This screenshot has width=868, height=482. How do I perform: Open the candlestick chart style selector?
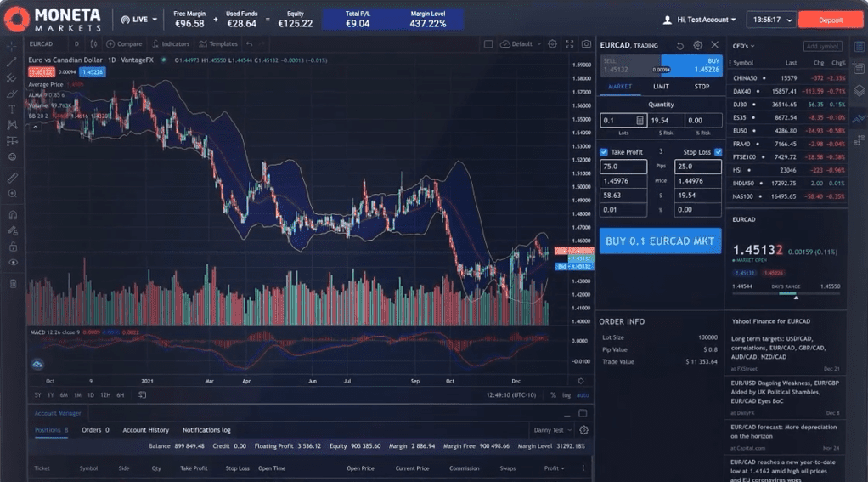click(93, 43)
